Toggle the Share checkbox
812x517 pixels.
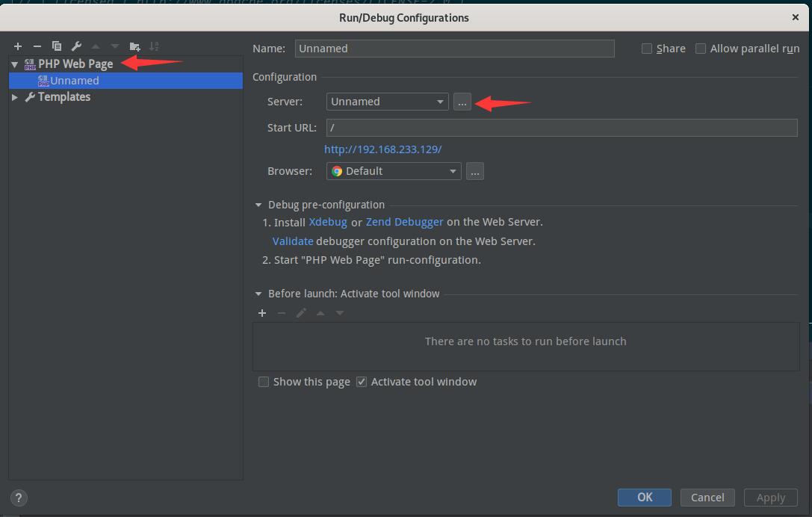647,49
